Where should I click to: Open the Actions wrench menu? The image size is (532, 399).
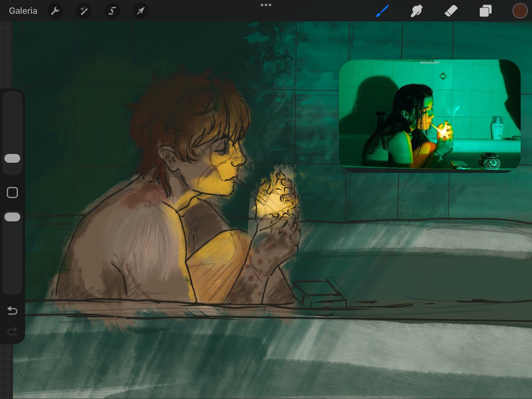55,11
